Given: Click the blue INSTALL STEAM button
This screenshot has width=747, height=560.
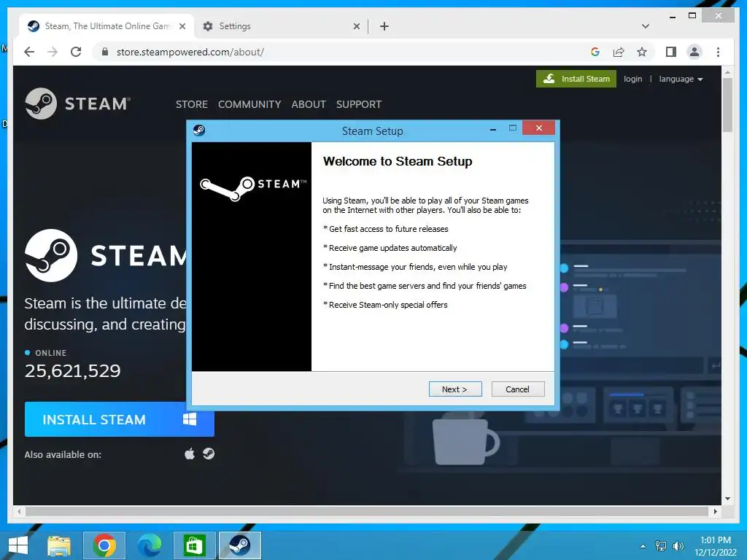Looking at the screenshot, I should pos(119,419).
